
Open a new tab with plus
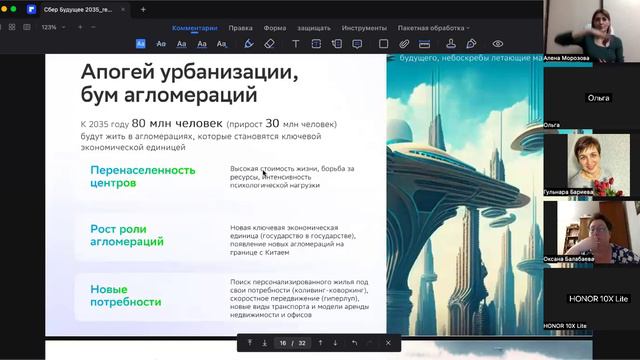143,9
